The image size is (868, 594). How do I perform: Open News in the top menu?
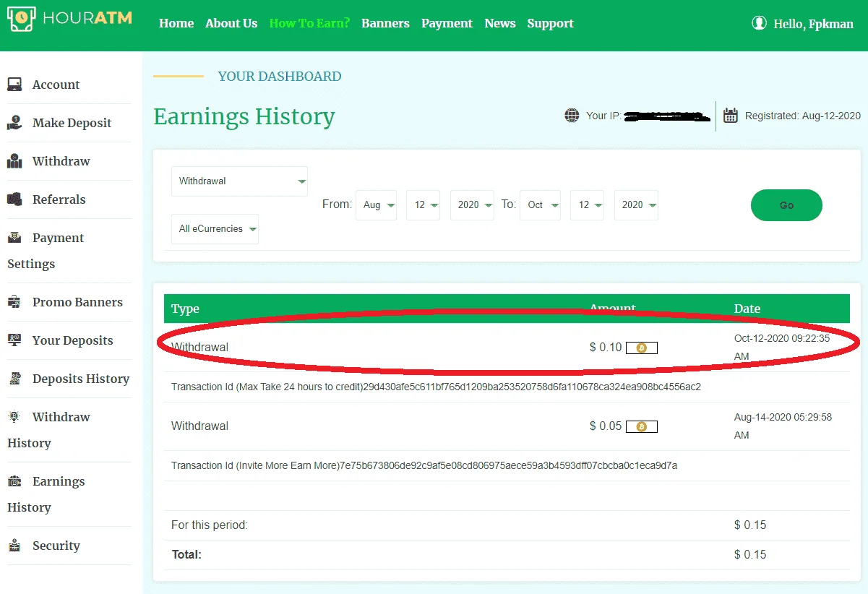click(x=500, y=23)
